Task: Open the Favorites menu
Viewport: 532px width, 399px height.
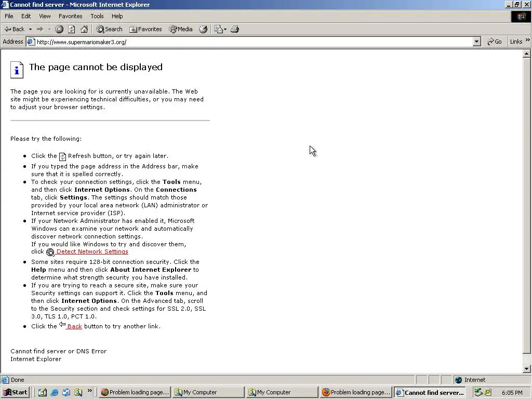Action: 70,16
